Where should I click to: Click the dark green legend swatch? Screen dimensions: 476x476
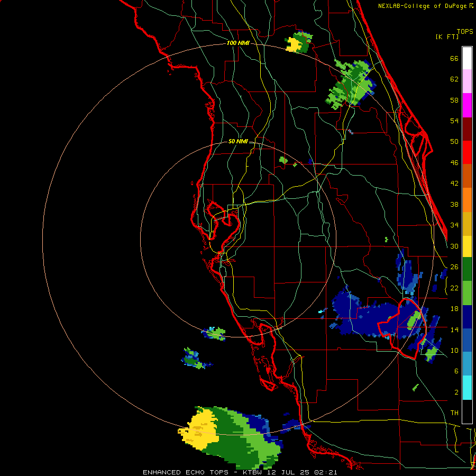click(x=467, y=269)
